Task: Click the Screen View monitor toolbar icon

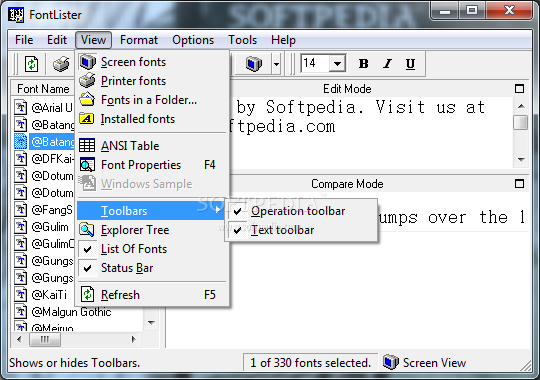Action: [x=254, y=64]
